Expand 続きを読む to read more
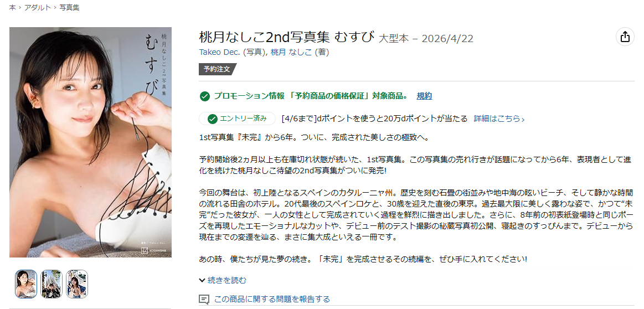Viewport: 644px width, 309px height. (223, 280)
